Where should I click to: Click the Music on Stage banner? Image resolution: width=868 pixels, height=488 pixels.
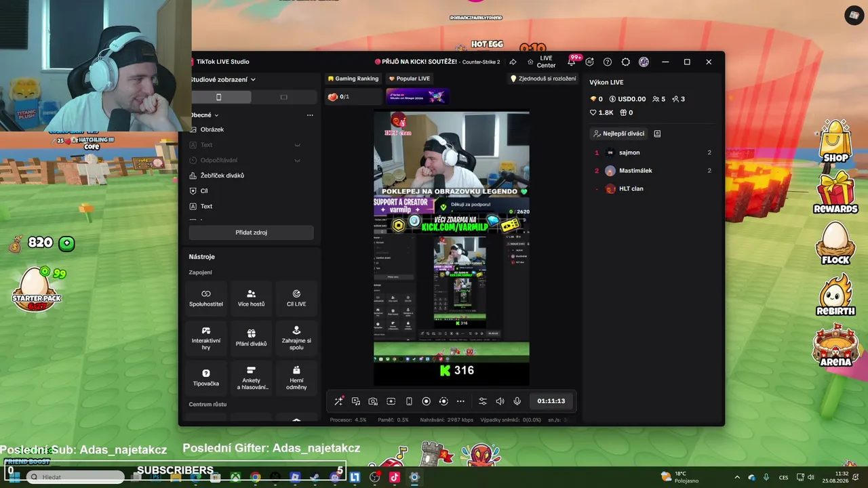pos(417,97)
